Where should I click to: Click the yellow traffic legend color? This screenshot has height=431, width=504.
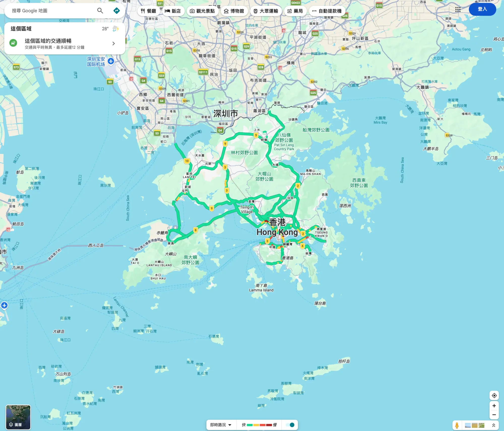pos(256,425)
